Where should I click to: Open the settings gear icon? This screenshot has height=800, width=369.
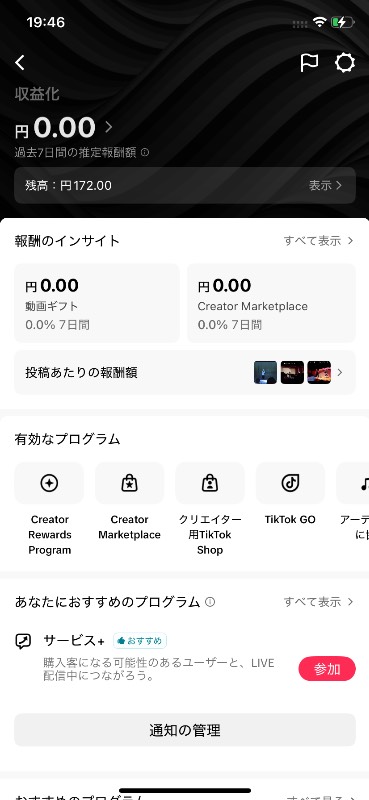click(x=345, y=63)
